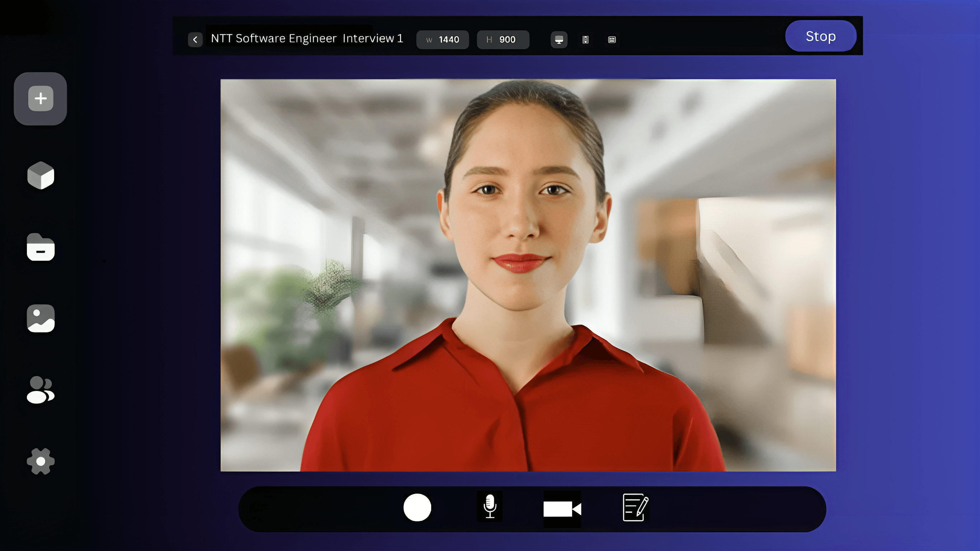Click the width field showing 1440
Screen dimensions: 980x551
pos(442,39)
